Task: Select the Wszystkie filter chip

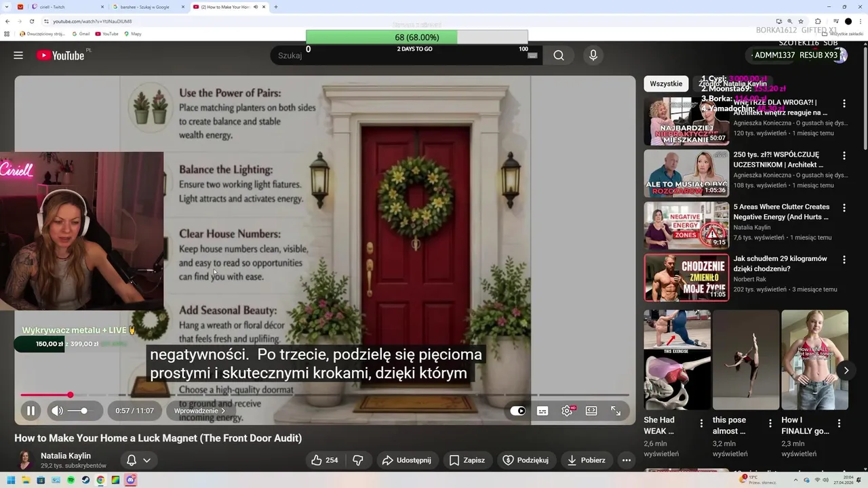Action: pos(666,83)
